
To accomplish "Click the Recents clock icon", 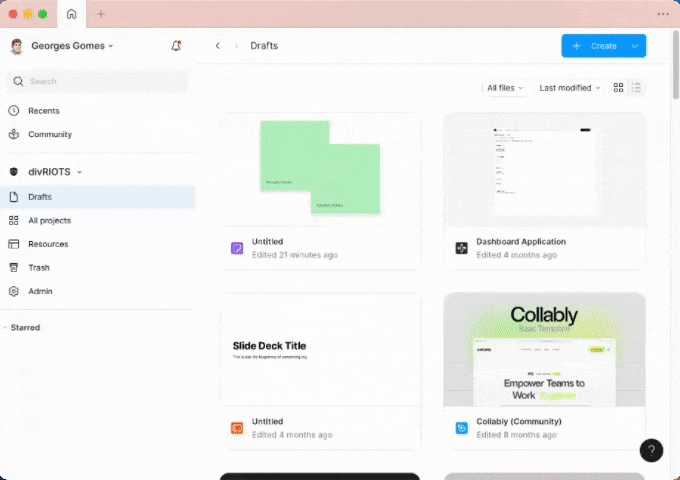I will point(14,111).
